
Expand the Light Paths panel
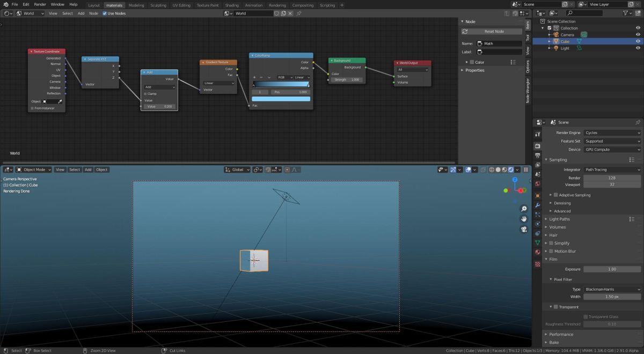point(559,219)
